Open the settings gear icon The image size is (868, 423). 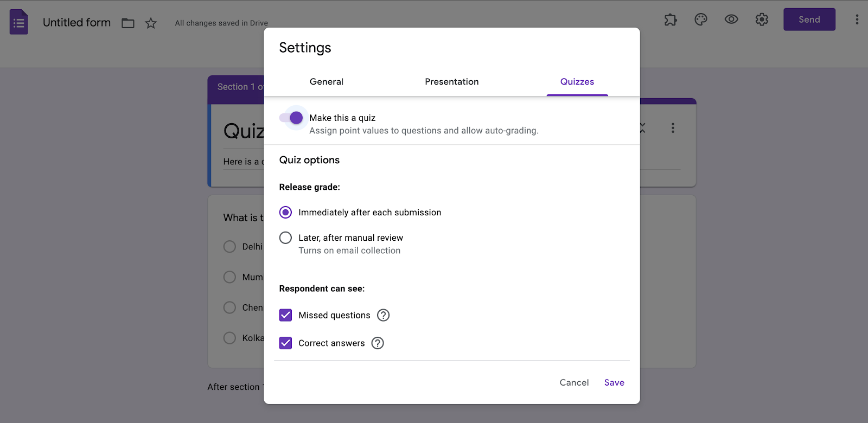click(762, 20)
